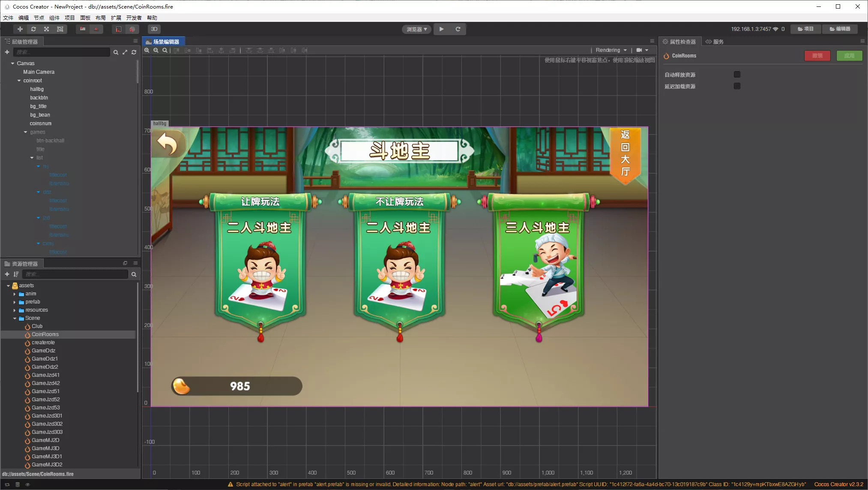Select the Move tool in the toolbar
This screenshot has width=868, height=490.
pos(20,29)
